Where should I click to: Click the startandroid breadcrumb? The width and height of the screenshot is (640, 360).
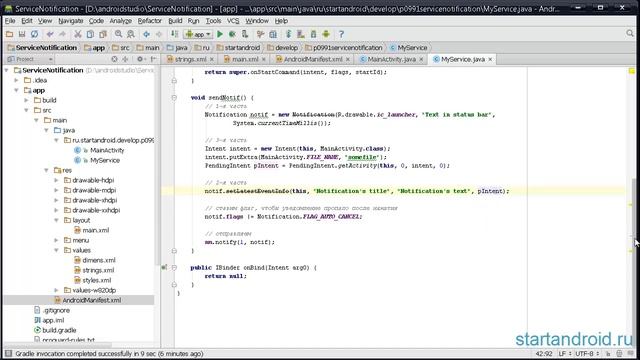238,48
